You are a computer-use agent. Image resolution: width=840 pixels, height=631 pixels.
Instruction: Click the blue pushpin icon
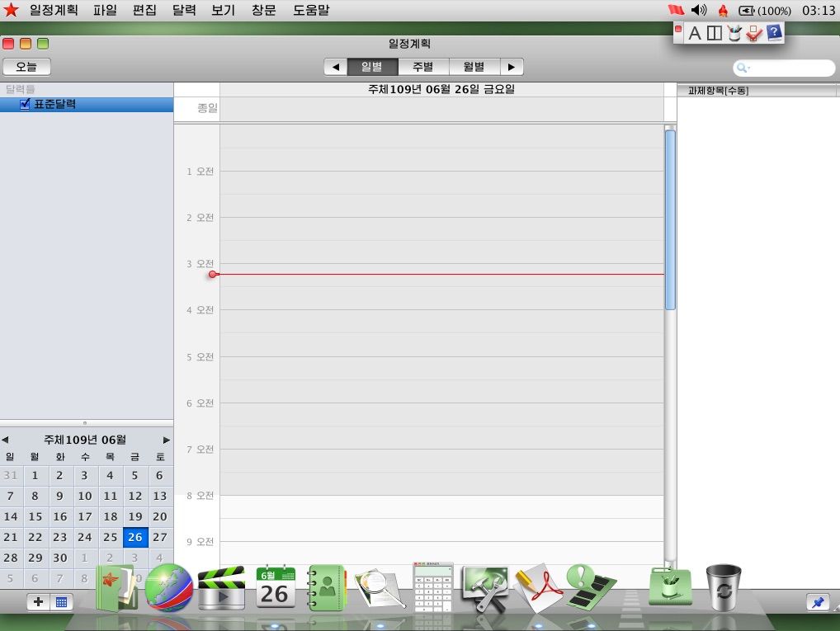[x=818, y=602]
